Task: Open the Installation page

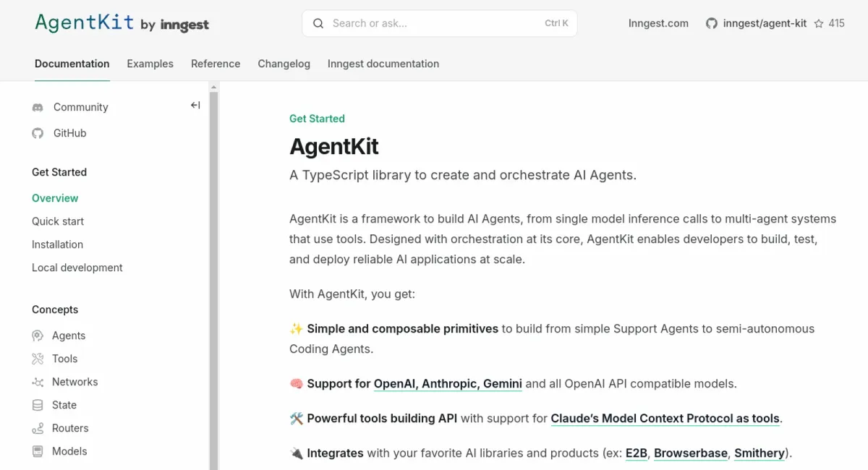Action: click(57, 244)
